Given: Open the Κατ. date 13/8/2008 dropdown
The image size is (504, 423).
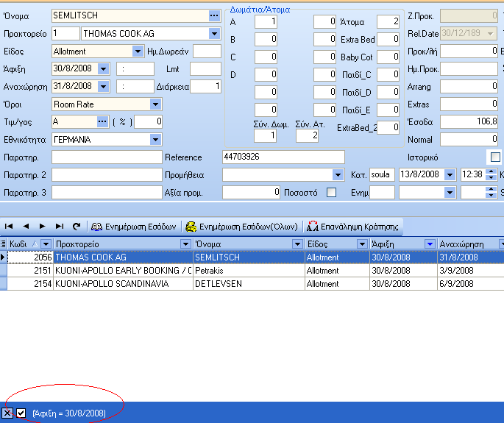Looking at the screenshot, I should (450, 175).
